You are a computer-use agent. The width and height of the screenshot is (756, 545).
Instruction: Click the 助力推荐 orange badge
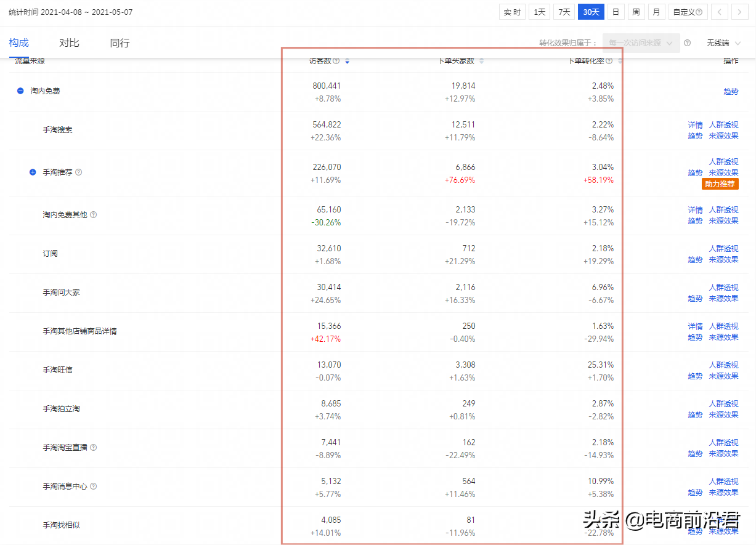(720, 184)
